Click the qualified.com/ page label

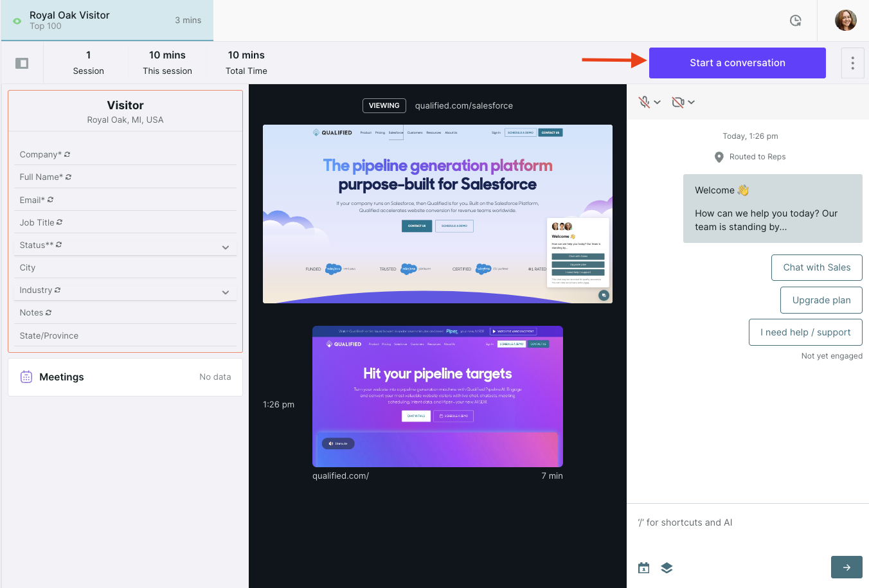(x=341, y=476)
